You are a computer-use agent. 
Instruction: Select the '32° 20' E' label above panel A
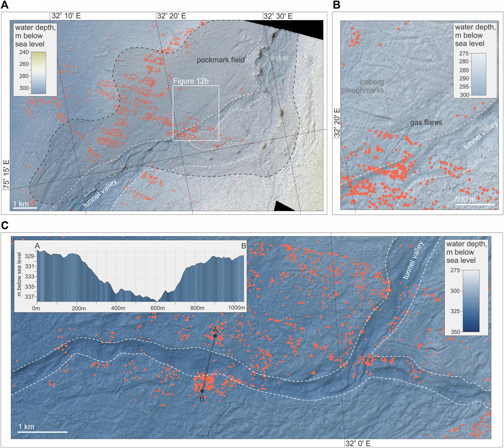point(171,16)
